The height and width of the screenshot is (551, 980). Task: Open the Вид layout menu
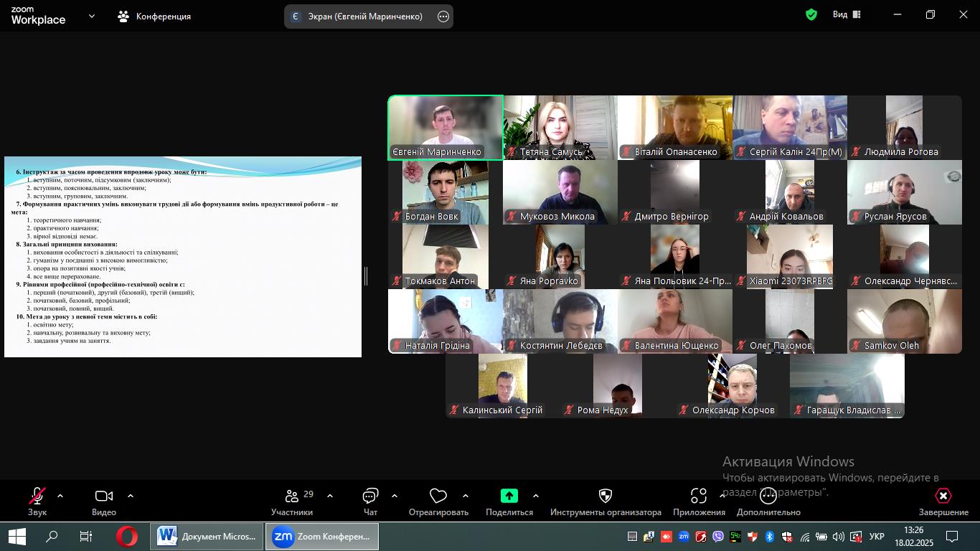(x=847, y=14)
